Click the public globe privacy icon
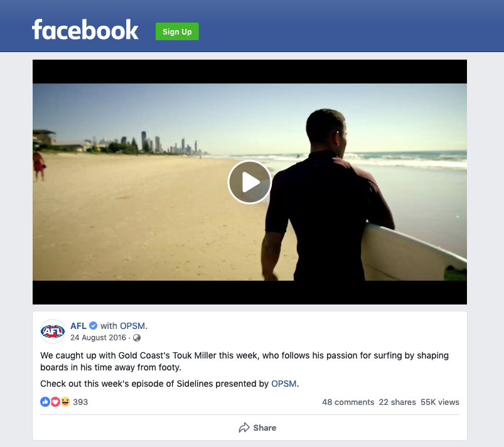This screenshot has width=504, height=447. point(137,338)
